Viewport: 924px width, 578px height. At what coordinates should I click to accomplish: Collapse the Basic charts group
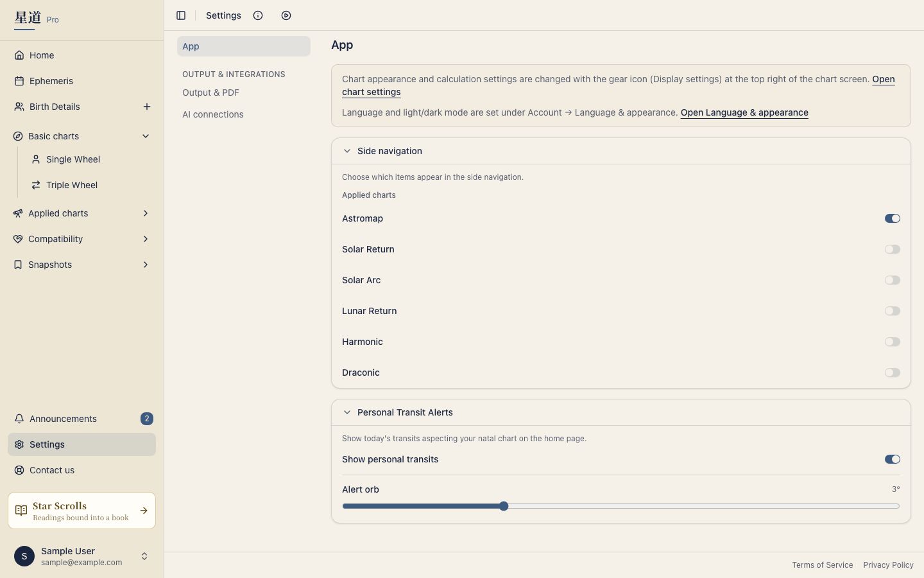click(x=146, y=136)
